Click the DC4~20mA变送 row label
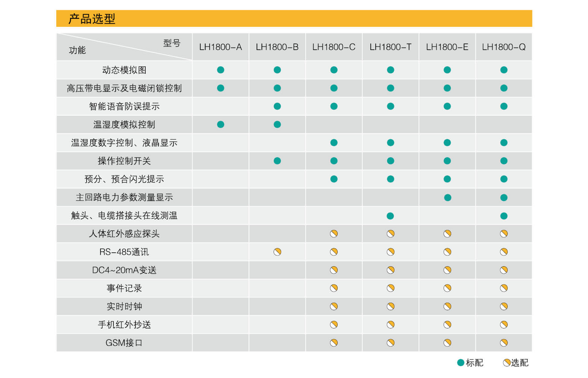The height and width of the screenshot is (378, 588). [x=124, y=270]
